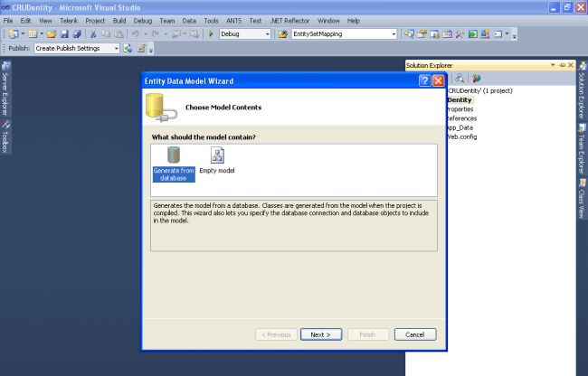The image size is (588, 376).
Task: Expand the Command Window icon's dropdown arrow
Action: [x=507, y=34]
